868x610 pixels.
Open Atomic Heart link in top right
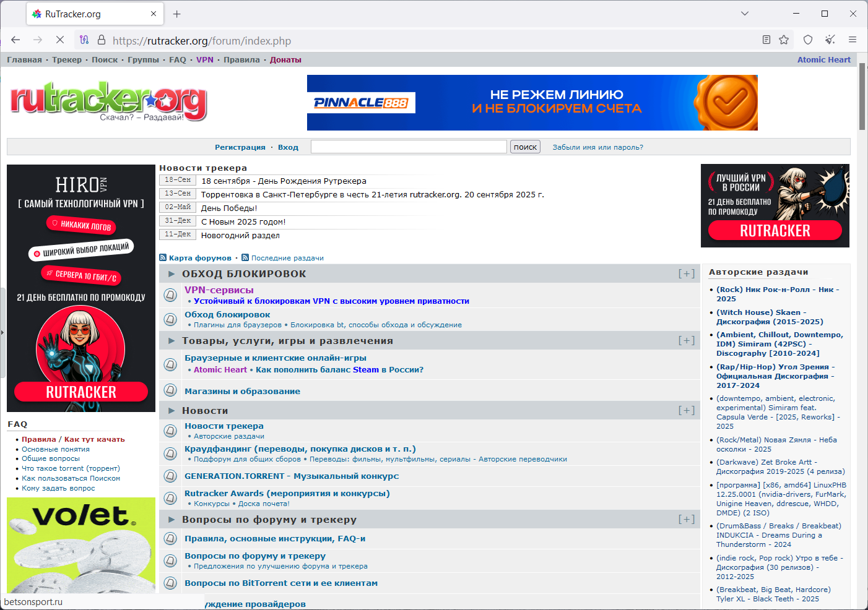(824, 60)
